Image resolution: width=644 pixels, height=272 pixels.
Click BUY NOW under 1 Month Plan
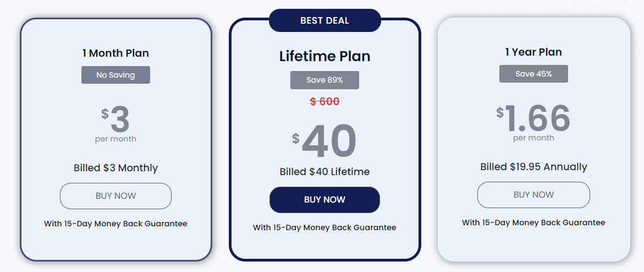tap(115, 196)
